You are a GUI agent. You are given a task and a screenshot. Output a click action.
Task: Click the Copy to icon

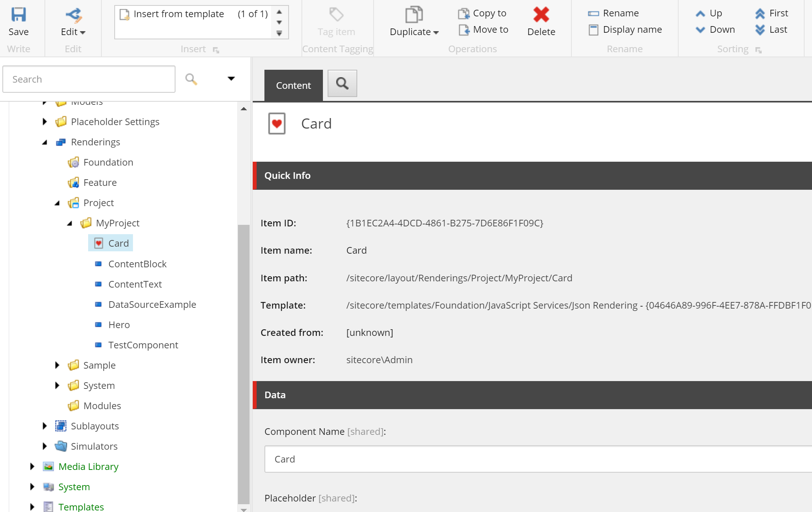pyautogui.click(x=464, y=13)
